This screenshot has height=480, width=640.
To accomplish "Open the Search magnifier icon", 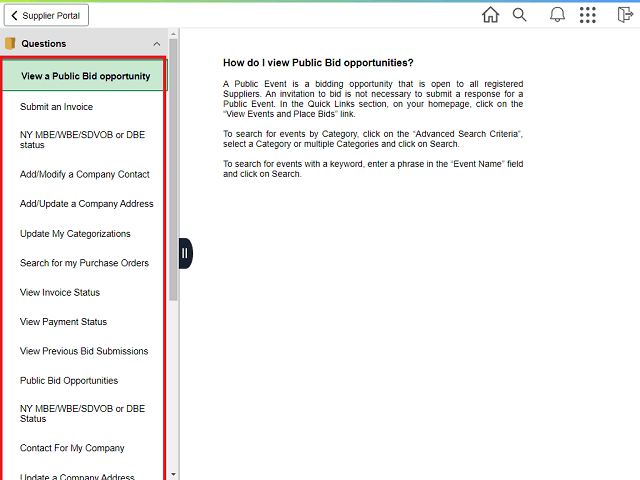I will click(519, 15).
